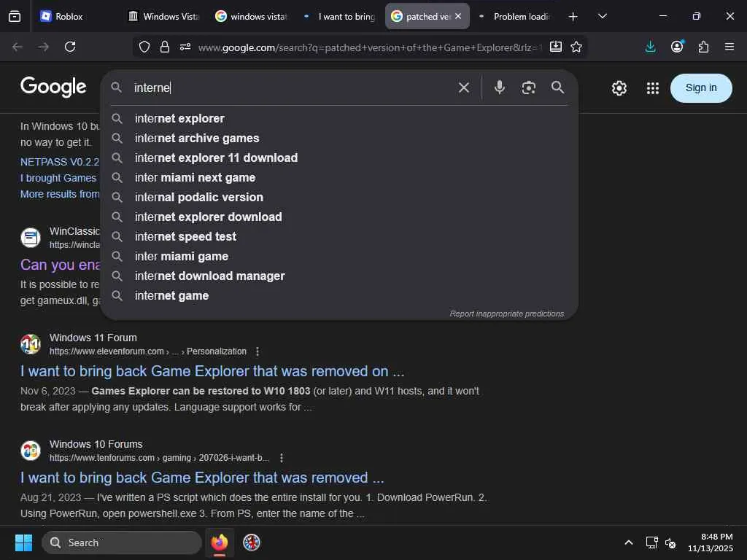
Task: Show hidden system tray icons
Action: click(629, 542)
